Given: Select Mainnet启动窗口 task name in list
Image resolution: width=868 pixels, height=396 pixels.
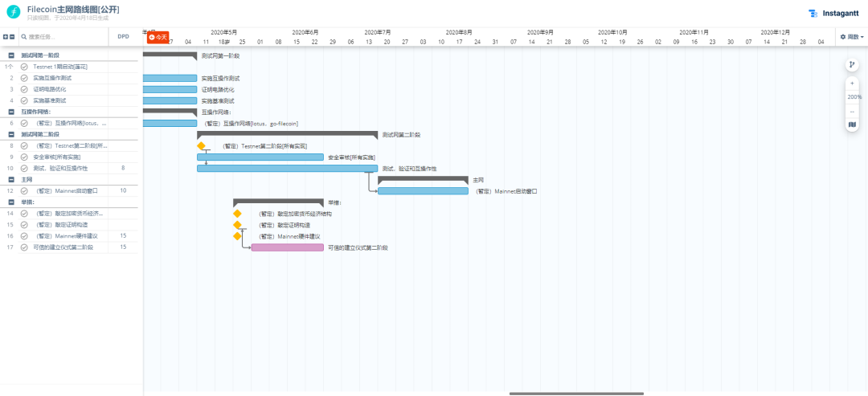Looking at the screenshot, I should tap(66, 191).
